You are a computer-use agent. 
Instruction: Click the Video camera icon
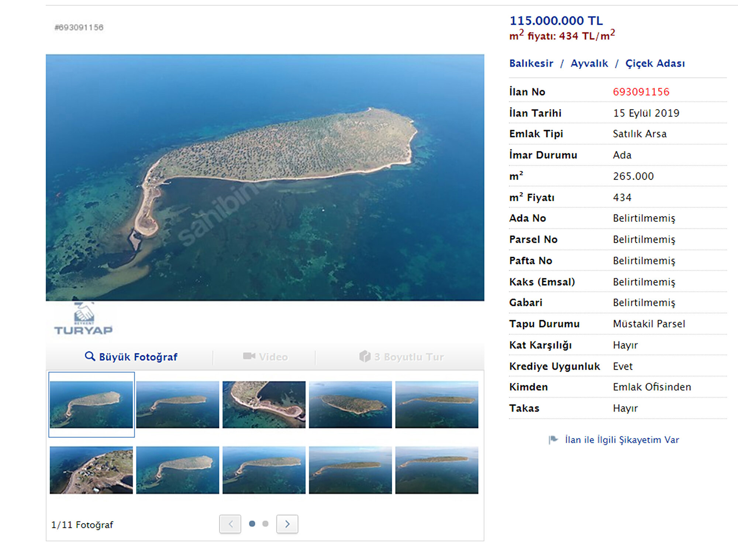pos(249,356)
